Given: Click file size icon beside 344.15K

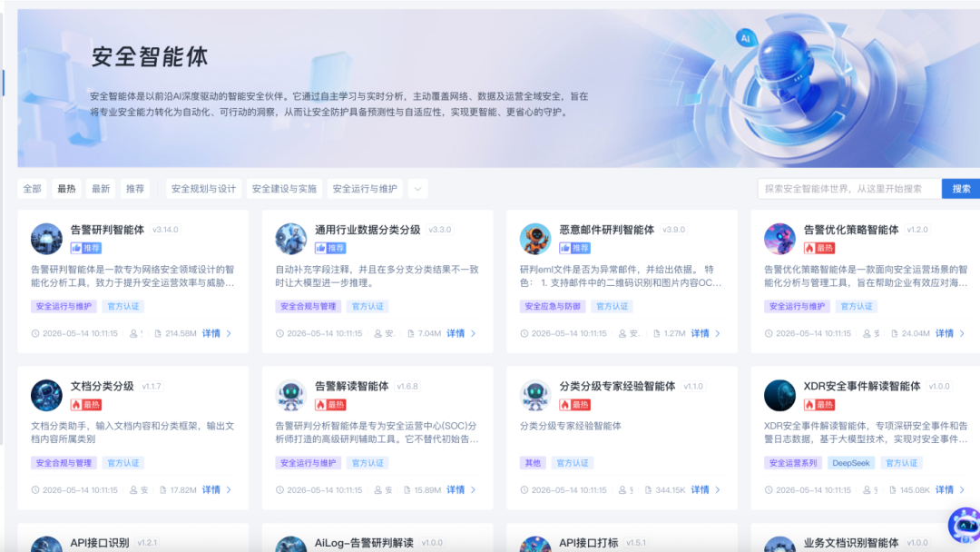Looking at the screenshot, I should 648,490.
